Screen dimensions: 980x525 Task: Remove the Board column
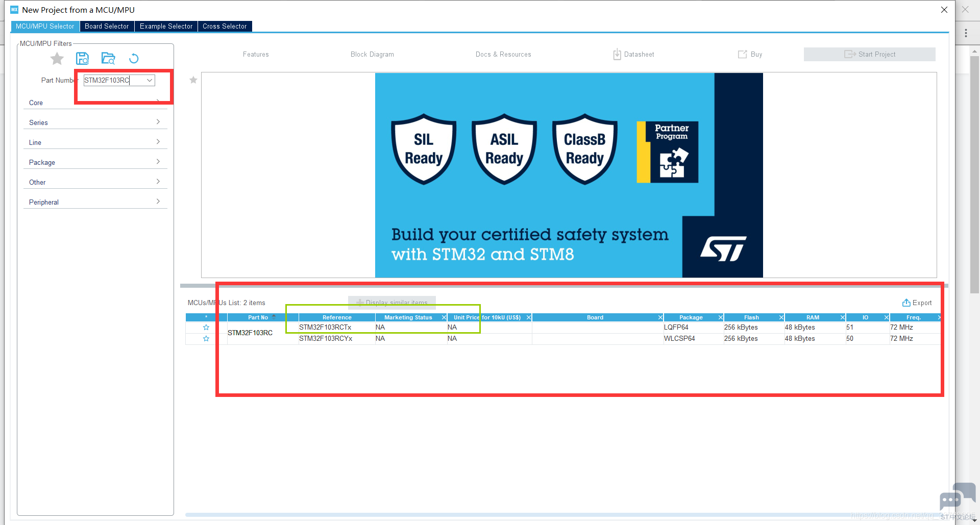[x=660, y=317]
